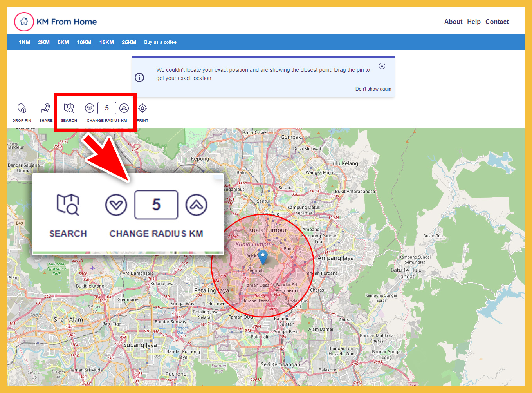The width and height of the screenshot is (532, 393).
Task: Click the radius value field showing 5
Action: pyautogui.click(x=107, y=108)
